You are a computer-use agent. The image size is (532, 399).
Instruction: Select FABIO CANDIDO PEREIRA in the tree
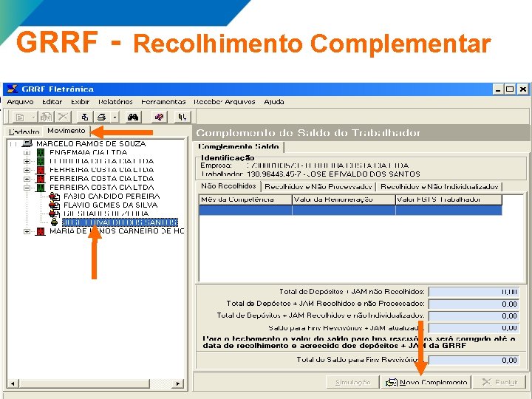click(112, 196)
